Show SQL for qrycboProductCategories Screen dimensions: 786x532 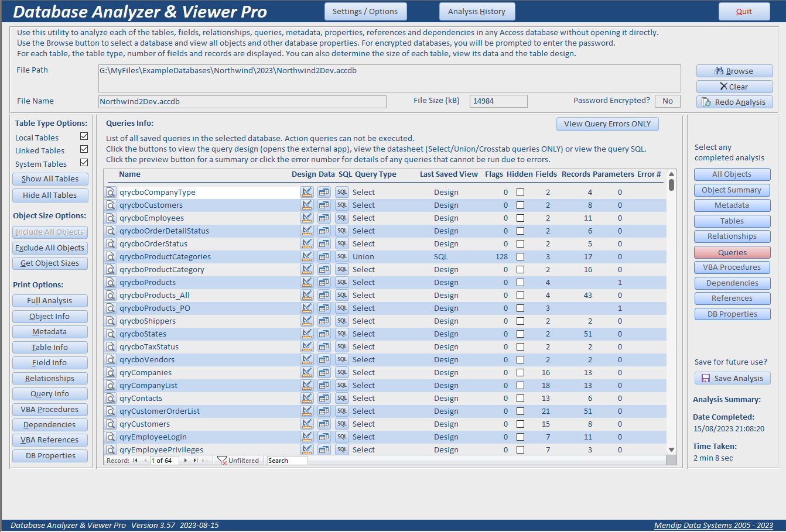point(342,256)
